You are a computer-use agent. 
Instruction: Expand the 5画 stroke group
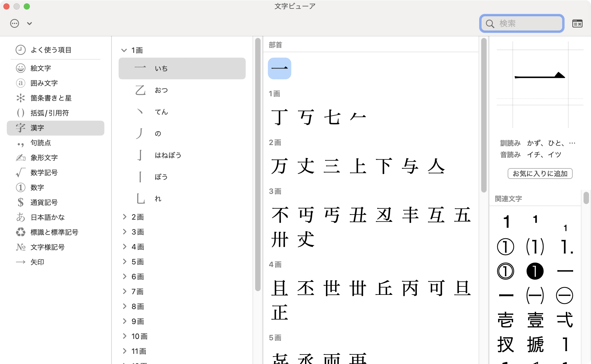click(124, 262)
